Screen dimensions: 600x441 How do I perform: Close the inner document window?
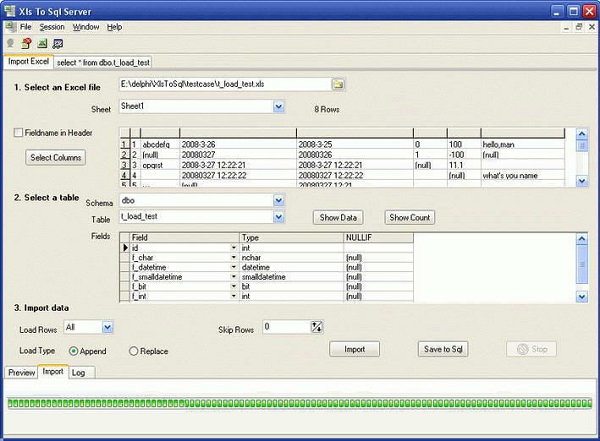coord(592,27)
